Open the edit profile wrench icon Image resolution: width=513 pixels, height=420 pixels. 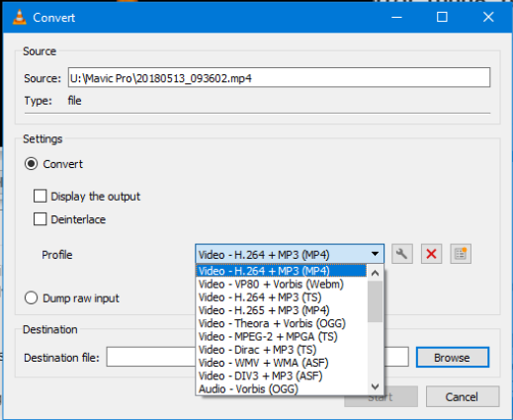pyautogui.click(x=402, y=254)
